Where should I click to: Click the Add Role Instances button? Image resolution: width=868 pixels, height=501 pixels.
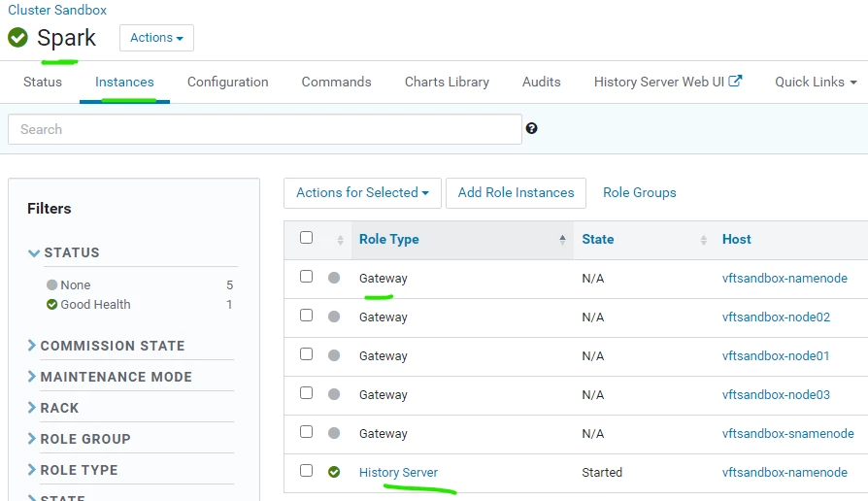[x=516, y=192]
